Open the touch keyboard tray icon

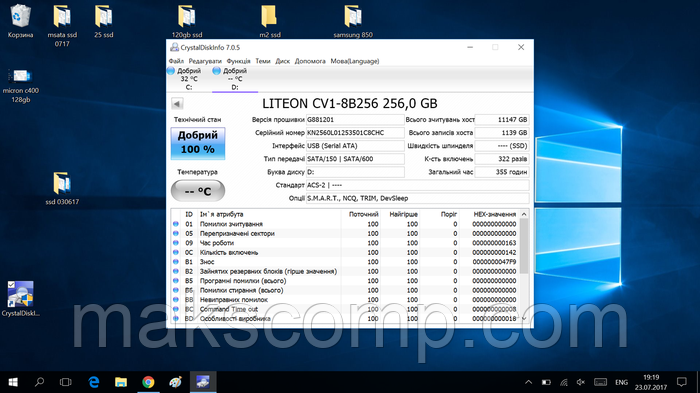click(x=600, y=382)
